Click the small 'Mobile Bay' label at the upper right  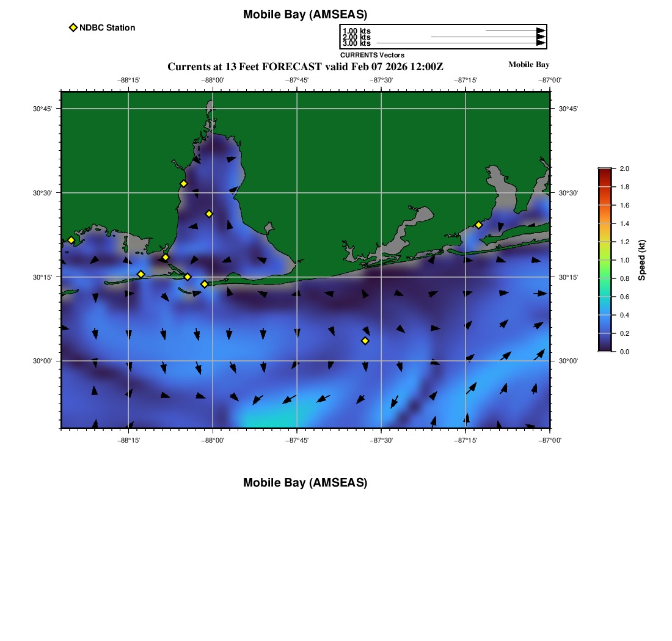[x=528, y=65]
